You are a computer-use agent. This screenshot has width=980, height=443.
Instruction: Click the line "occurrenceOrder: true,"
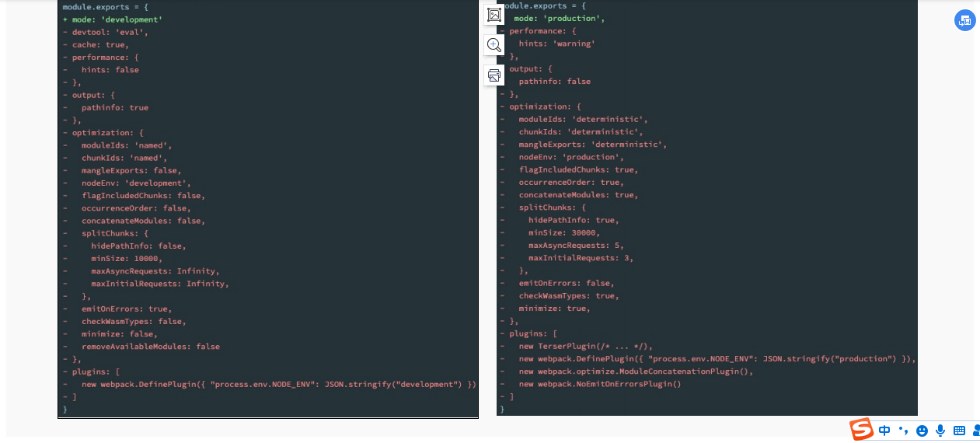coord(571,182)
